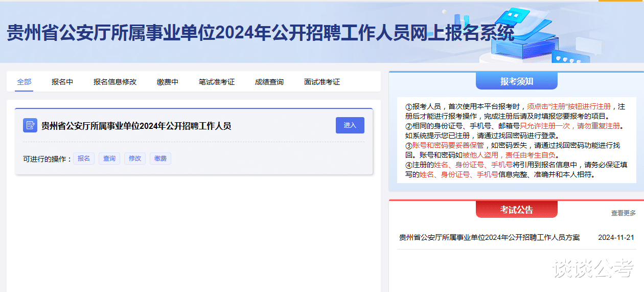Click the 可进行的操作 label
Image resolution: width=644 pixels, height=292 pixels.
point(48,159)
